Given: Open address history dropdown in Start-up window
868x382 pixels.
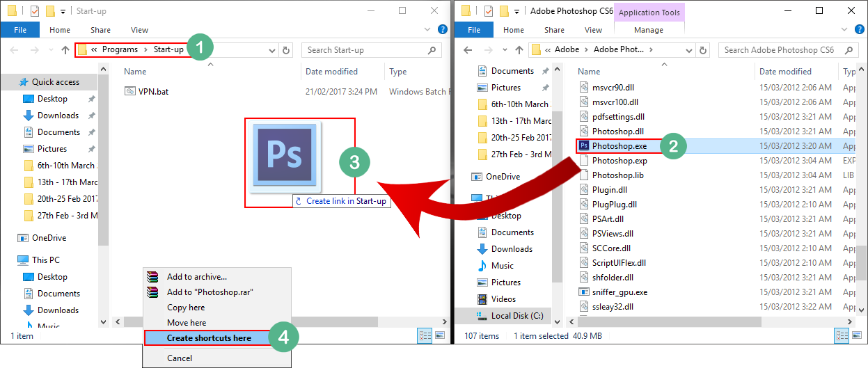Looking at the screenshot, I should [x=272, y=50].
